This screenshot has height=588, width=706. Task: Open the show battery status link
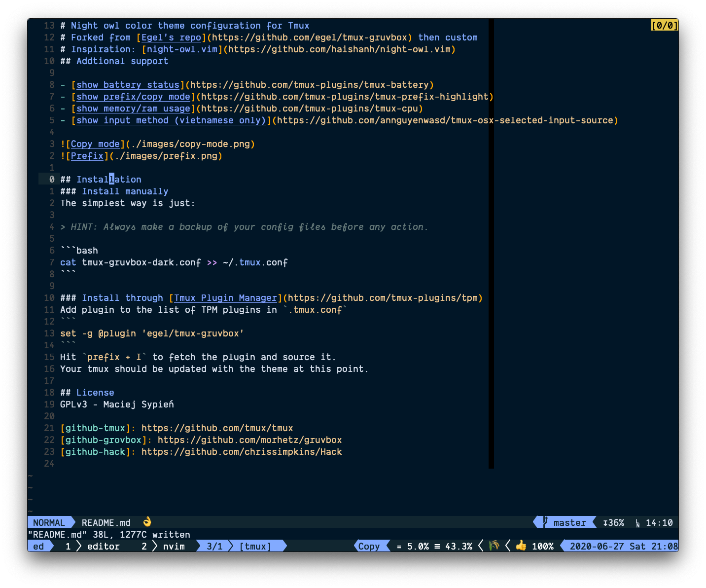[x=128, y=85]
